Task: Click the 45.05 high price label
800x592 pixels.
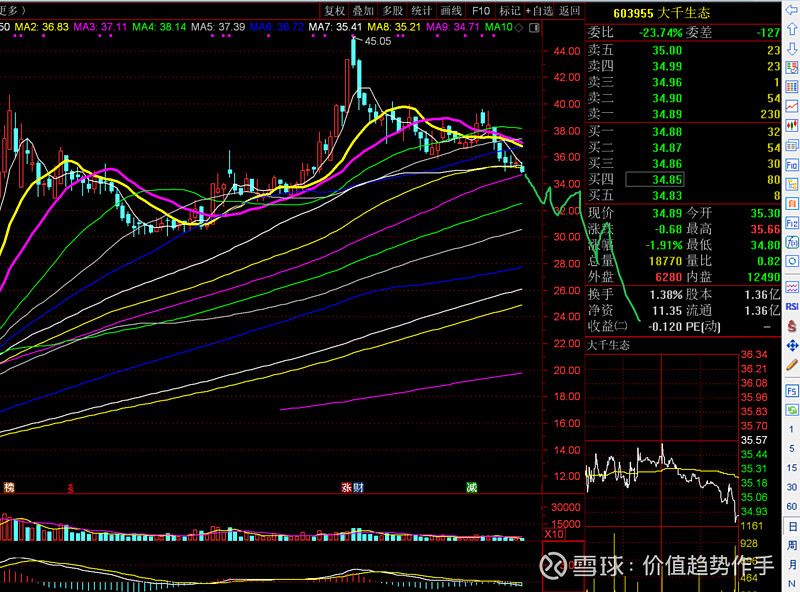Action: click(x=378, y=41)
